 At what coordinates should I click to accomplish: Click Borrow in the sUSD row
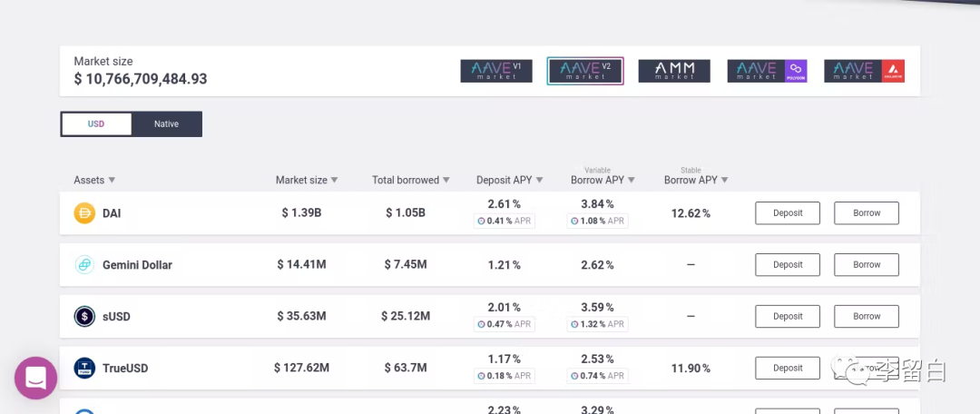[x=867, y=317]
